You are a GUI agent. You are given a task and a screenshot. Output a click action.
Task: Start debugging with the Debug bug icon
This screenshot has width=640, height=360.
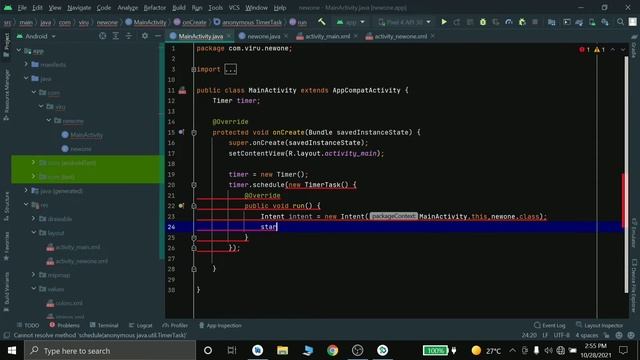coord(483,22)
